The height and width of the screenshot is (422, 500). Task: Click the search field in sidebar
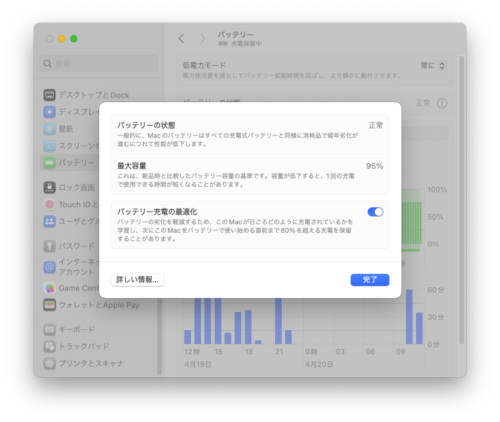pyautogui.click(x=99, y=63)
